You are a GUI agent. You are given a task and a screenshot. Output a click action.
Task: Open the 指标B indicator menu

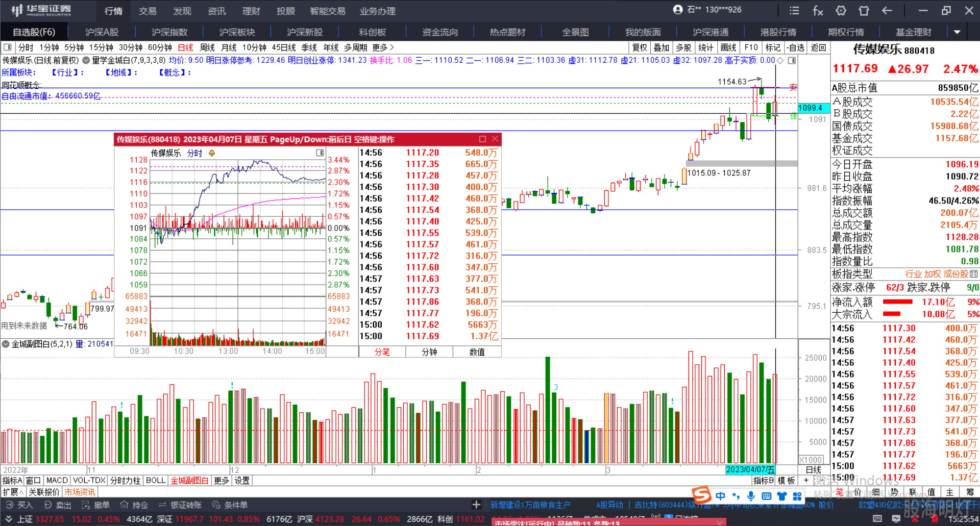coord(764,481)
